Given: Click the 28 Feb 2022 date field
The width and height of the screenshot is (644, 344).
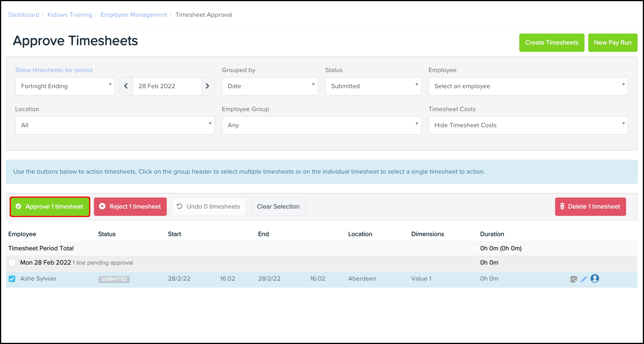Looking at the screenshot, I should [167, 86].
